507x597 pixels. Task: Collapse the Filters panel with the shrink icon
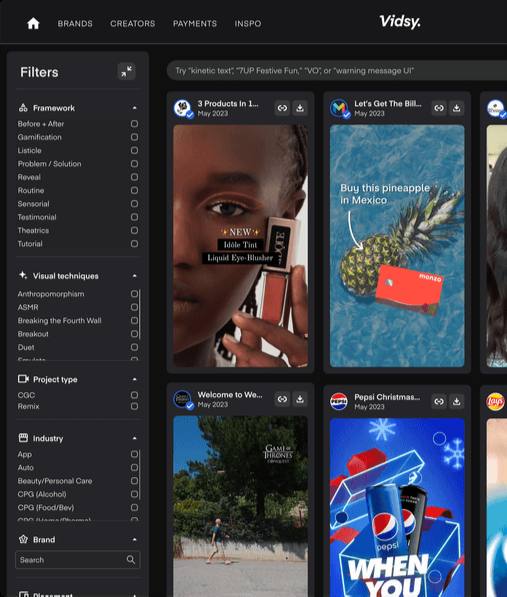coord(126,71)
